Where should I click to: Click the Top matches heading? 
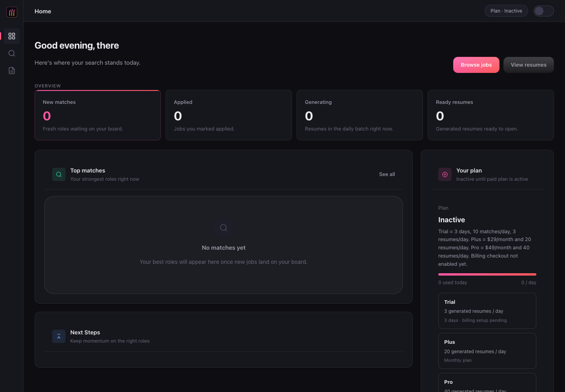[x=88, y=171]
